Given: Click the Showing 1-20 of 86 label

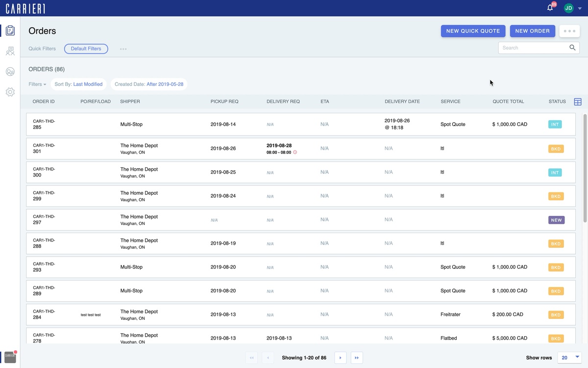Looking at the screenshot, I should point(304,358).
